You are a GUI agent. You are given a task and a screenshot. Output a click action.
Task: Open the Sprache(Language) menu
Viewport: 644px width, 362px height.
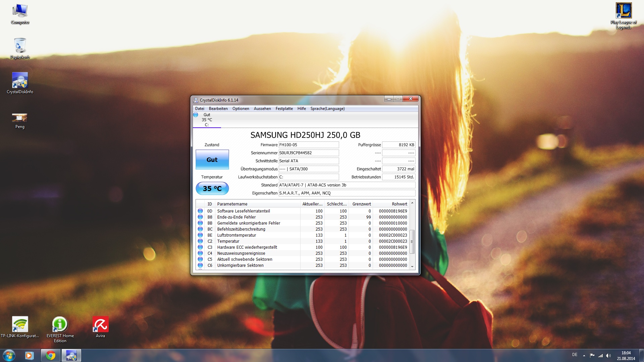[327, 109]
